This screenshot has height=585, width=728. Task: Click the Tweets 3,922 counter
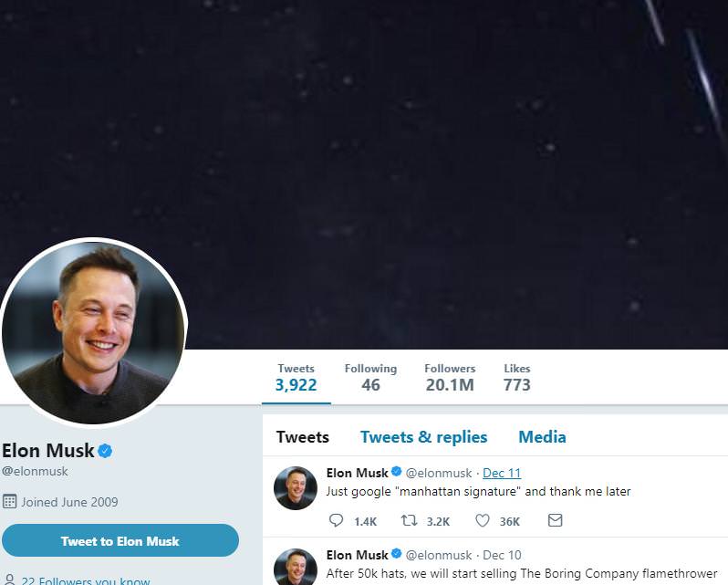296,378
